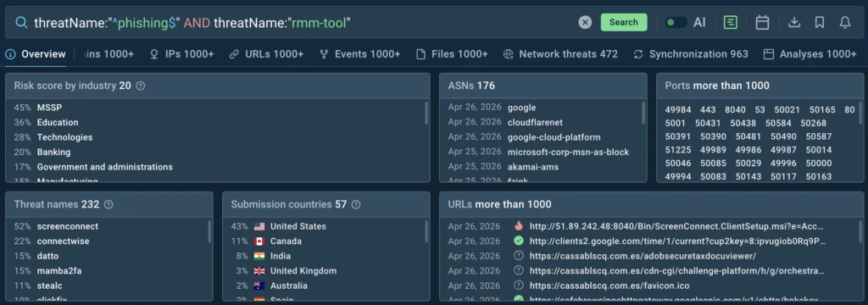Select Australia submission country
The height and width of the screenshot is (305, 868).
coord(288,286)
